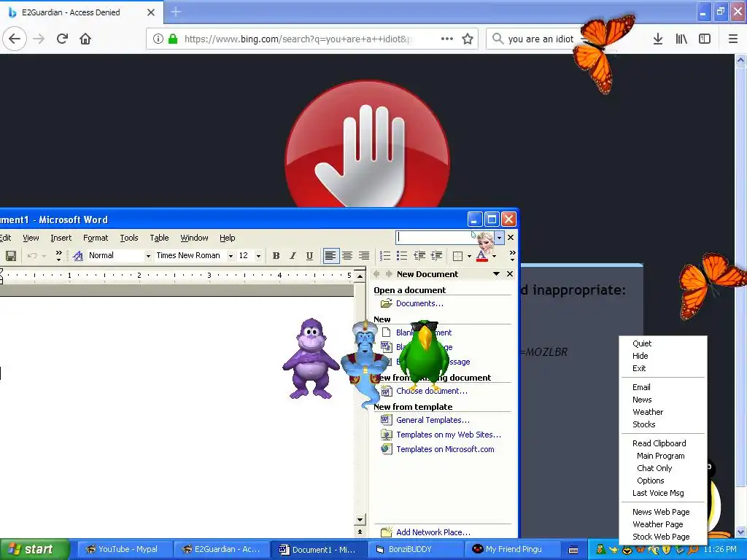747x560 pixels.
Task: Click the green padlock security icon
Action: click(x=173, y=39)
